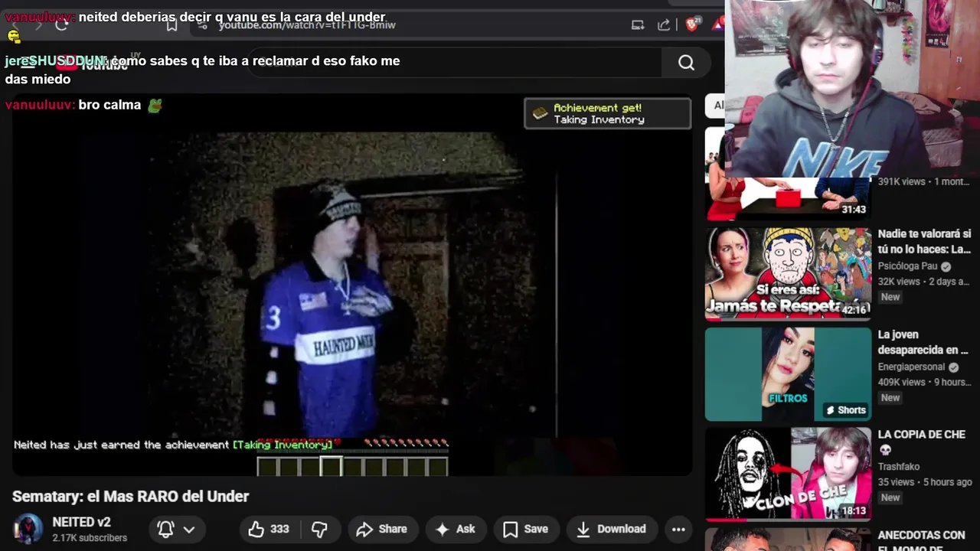Click verified badge beside Psicóloga Pau

pos(946,266)
